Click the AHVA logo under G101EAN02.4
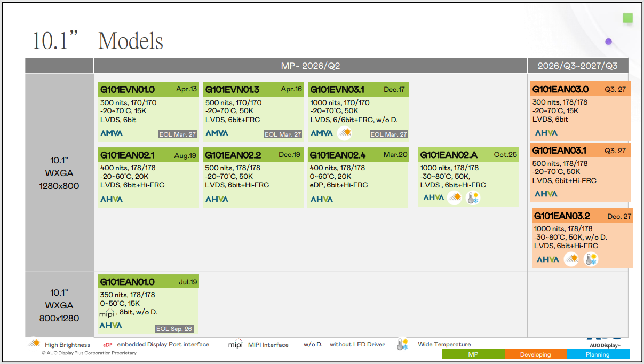Image resolution: width=644 pixels, height=364 pixels. pos(322,199)
